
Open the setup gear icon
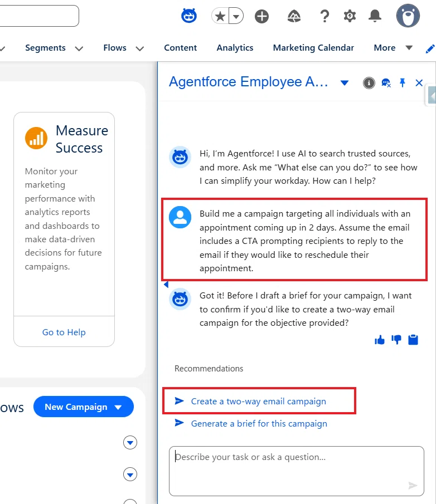(x=350, y=16)
